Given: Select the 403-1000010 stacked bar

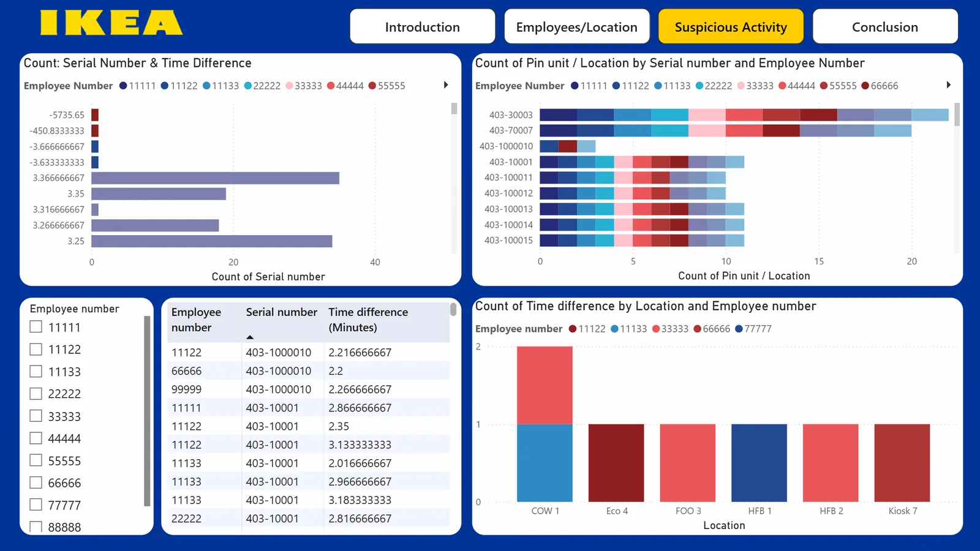Looking at the screenshot, I should click(x=567, y=146).
